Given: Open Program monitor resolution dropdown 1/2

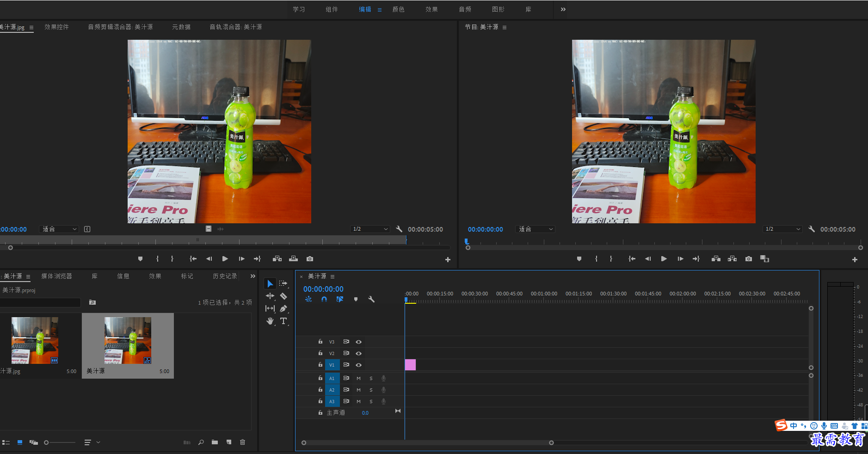Looking at the screenshot, I should pyautogui.click(x=782, y=229).
